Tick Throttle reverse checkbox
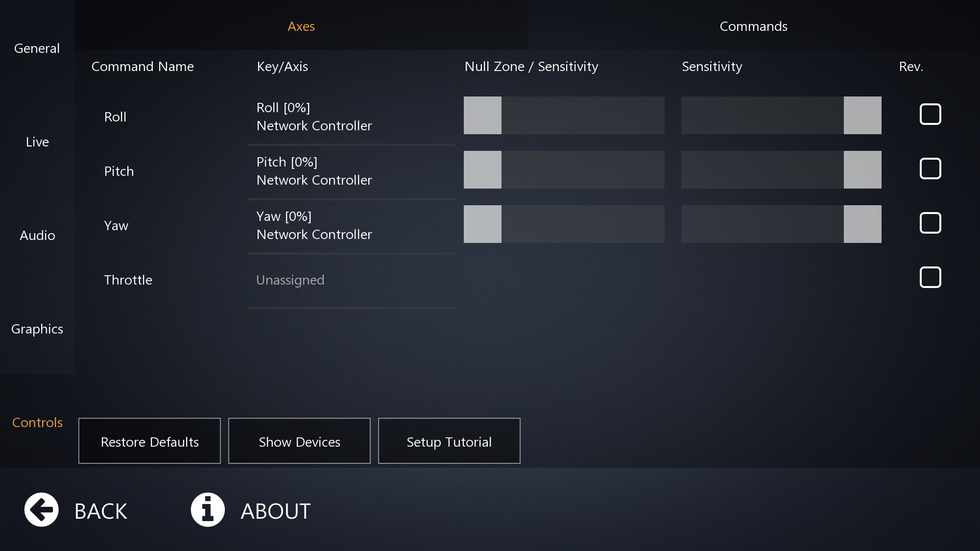Viewport: 980px width, 551px height. coord(930,277)
